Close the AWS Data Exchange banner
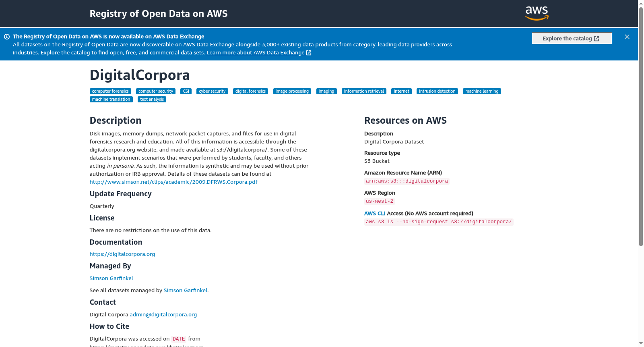644x347 pixels. tap(627, 37)
